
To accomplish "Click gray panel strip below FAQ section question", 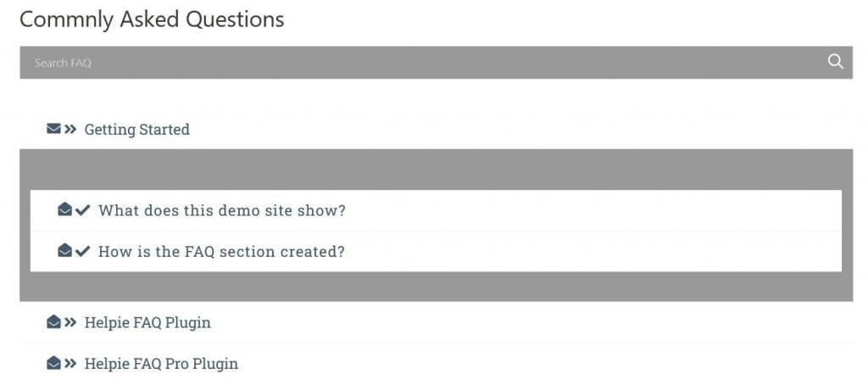I will click(x=436, y=287).
